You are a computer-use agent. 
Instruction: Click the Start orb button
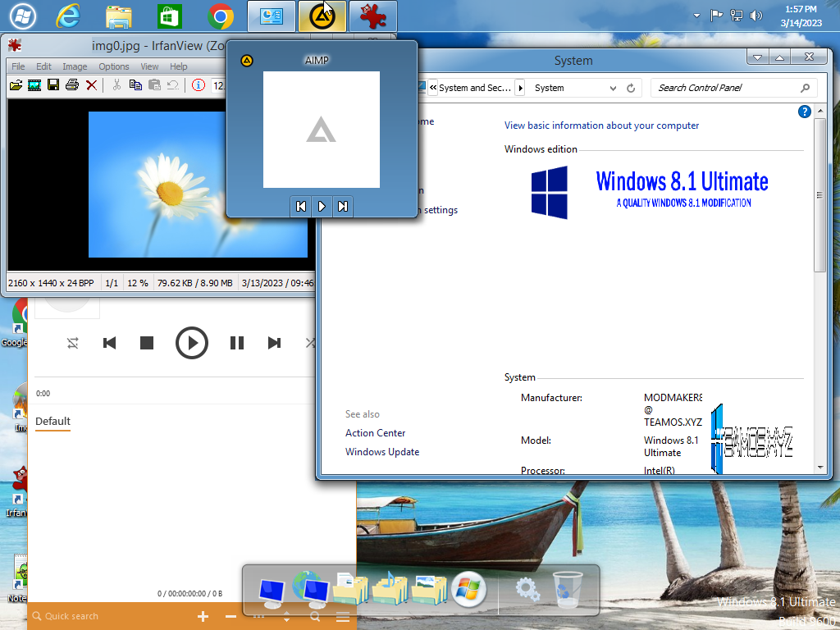coord(22,16)
